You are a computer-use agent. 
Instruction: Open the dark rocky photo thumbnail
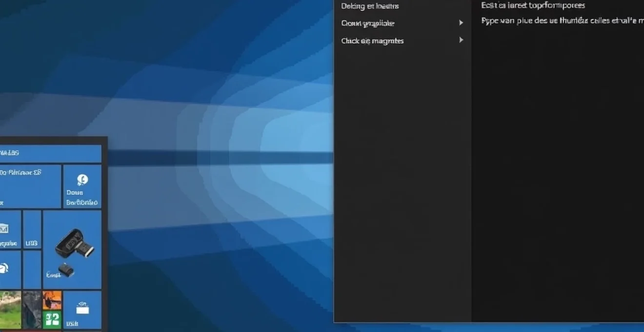pos(32,310)
